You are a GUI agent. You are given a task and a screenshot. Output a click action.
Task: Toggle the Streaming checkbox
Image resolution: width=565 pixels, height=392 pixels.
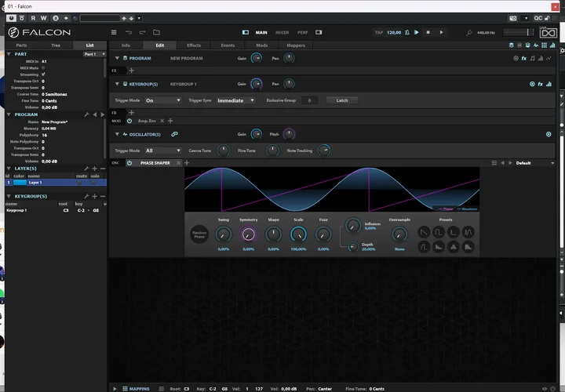43,74
